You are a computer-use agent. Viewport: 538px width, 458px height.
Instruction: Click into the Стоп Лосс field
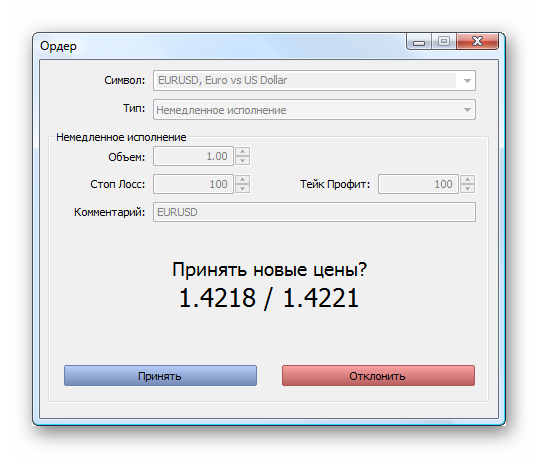click(194, 184)
